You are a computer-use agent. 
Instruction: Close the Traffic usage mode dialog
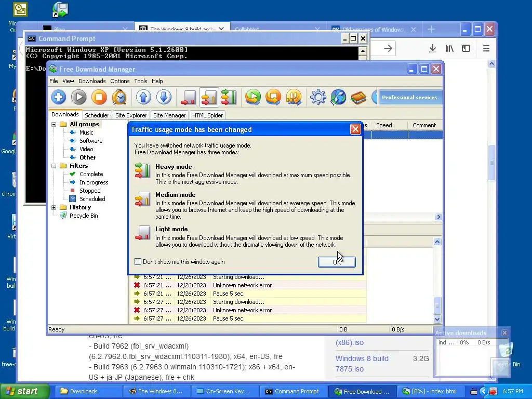355,129
